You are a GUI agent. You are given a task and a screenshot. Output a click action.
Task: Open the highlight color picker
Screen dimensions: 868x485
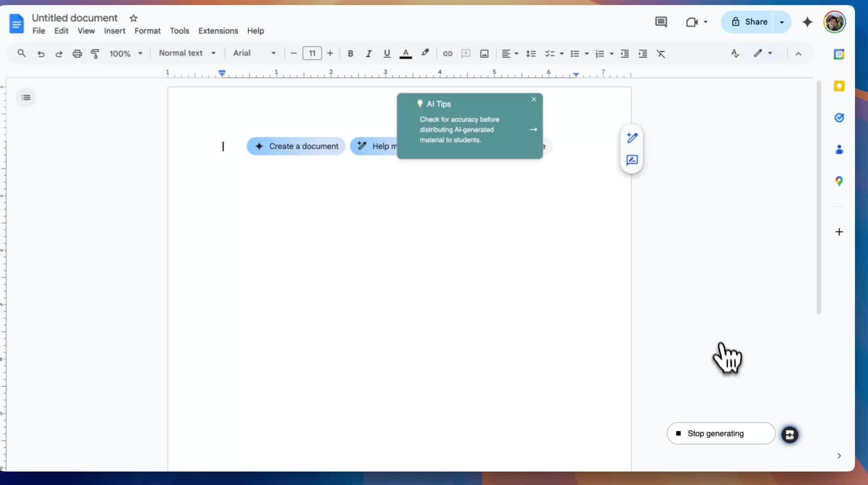coord(425,53)
